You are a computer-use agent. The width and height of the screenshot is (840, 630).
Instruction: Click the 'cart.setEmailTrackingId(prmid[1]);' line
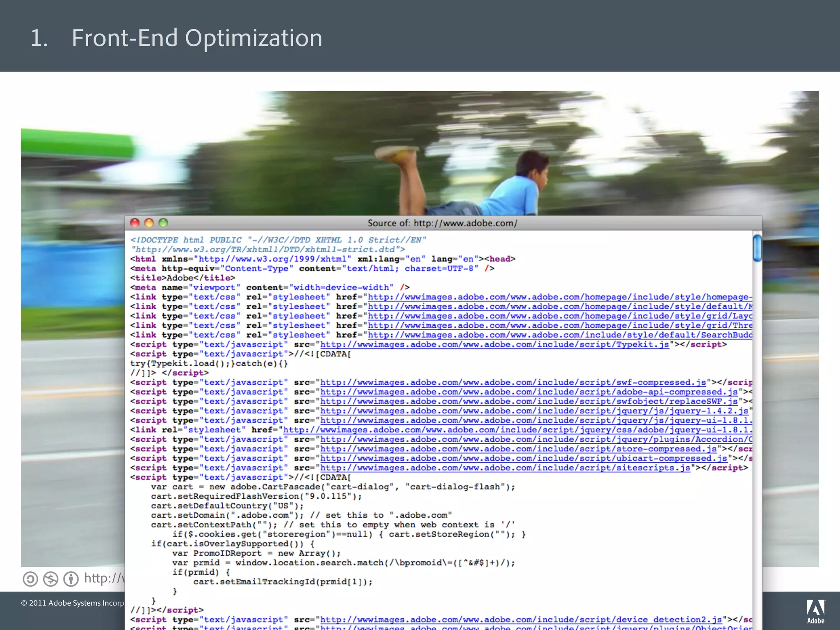[x=283, y=582]
